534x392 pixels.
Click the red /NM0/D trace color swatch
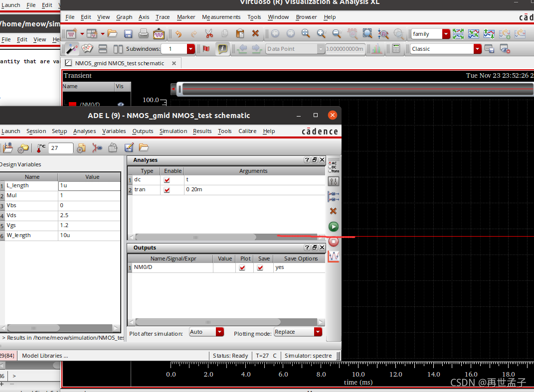click(x=72, y=104)
